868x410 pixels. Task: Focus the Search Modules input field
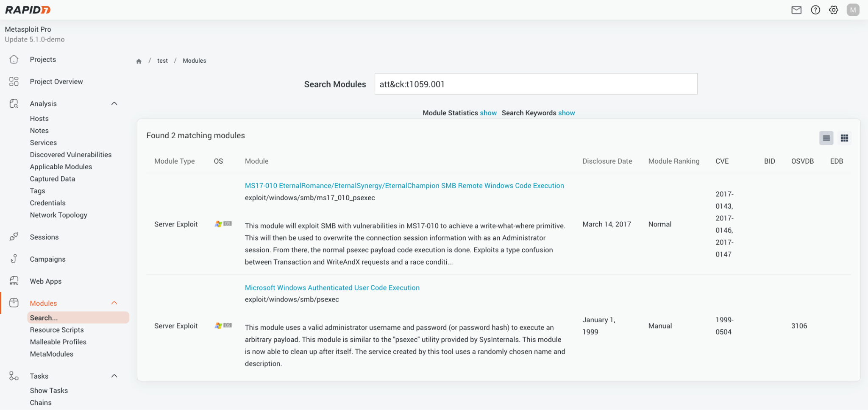[x=536, y=84]
